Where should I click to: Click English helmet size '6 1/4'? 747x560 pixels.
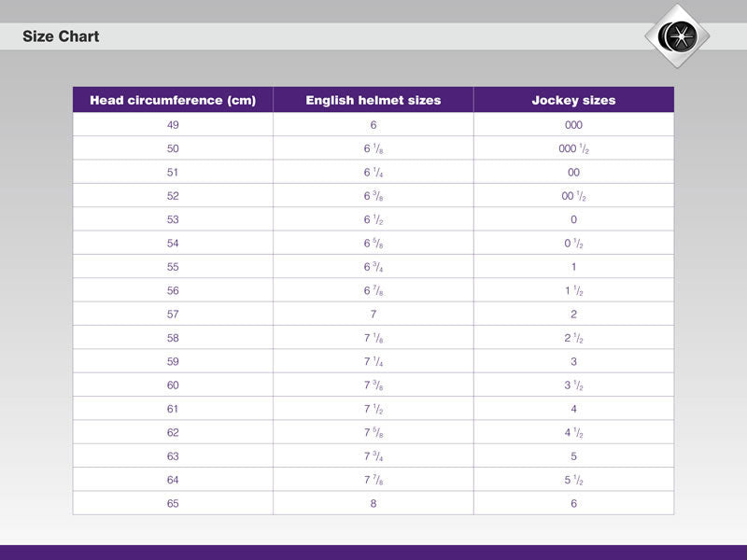[x=373, y=173]
